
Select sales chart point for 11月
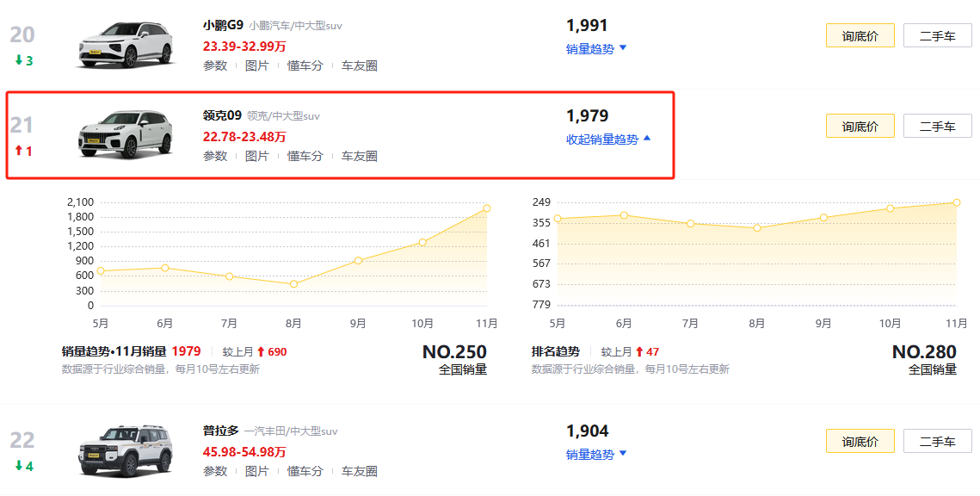click(x=487, y=208)
